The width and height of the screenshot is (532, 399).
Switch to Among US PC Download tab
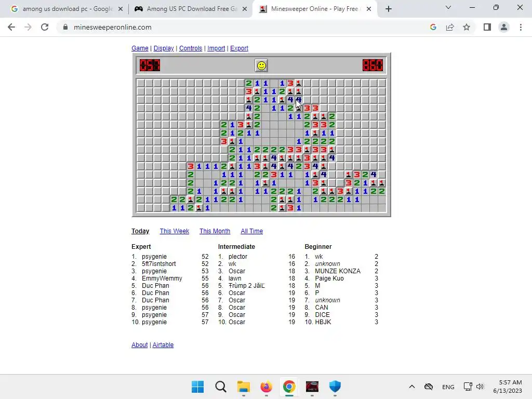(187, 9)
